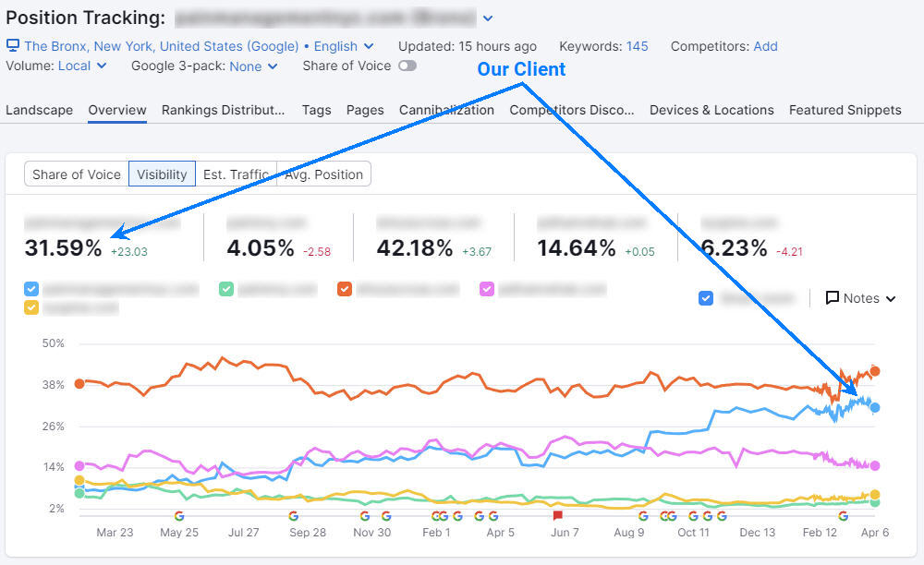Image resolution: width=924 pixels, height=565 pixels.
Task: Open the English language dropdown
Action: tap(337, 46)
